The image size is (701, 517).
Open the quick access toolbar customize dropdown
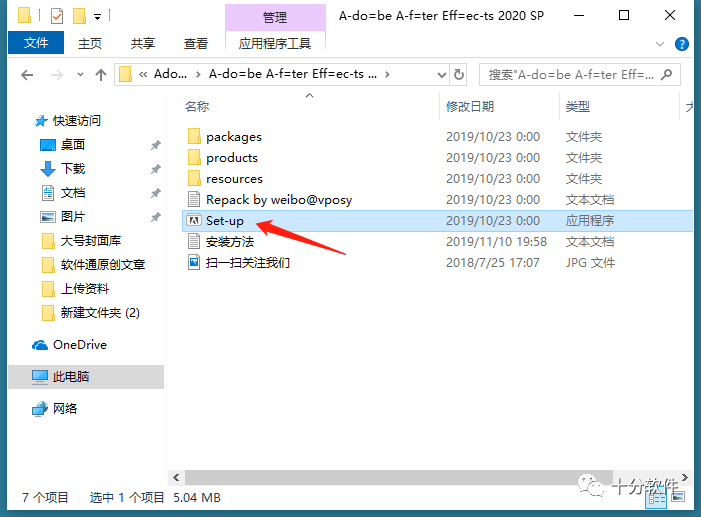click(97, 17)
